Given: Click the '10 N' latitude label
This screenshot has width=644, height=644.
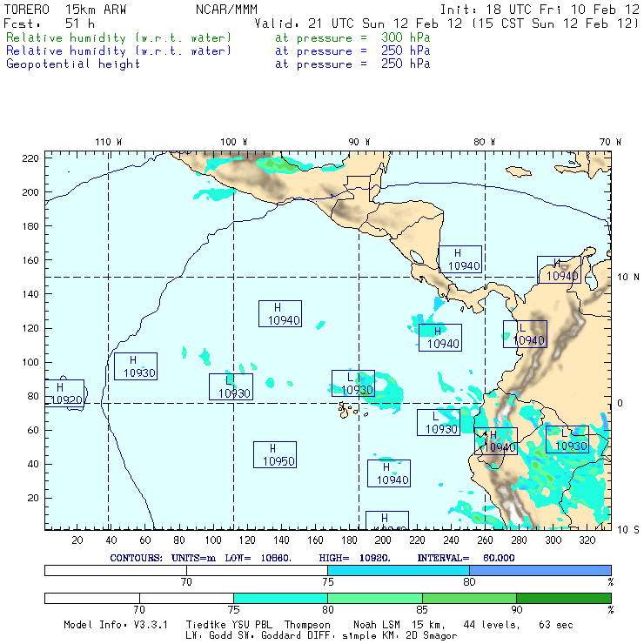Looking at the screenshot, I should 628,278.
